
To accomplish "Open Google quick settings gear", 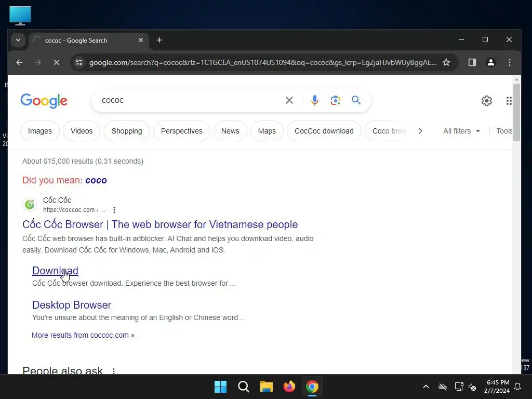I will click(x=486, y=101).
